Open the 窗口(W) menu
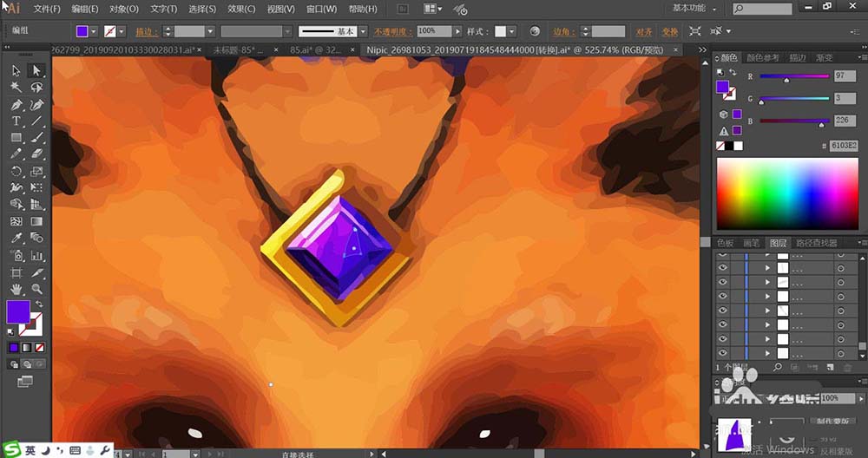The image size is (868, 458). (x=322, y=9)
